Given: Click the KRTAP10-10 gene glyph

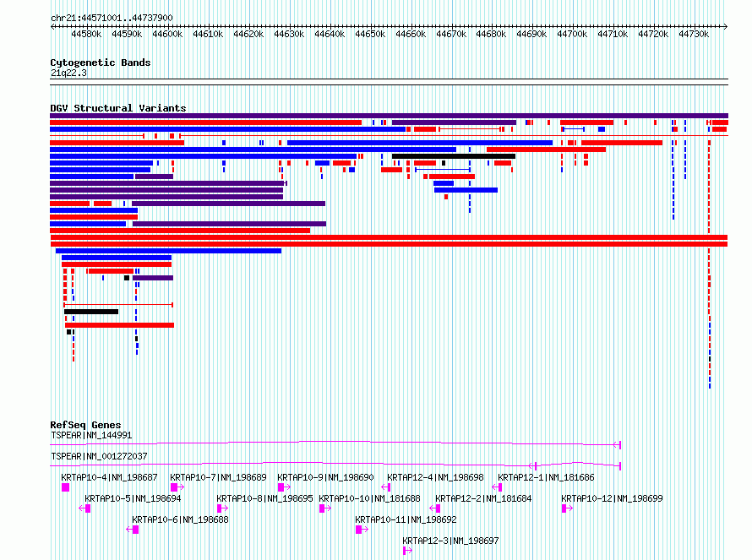Looking at the screenshot, I should point(324,508).
